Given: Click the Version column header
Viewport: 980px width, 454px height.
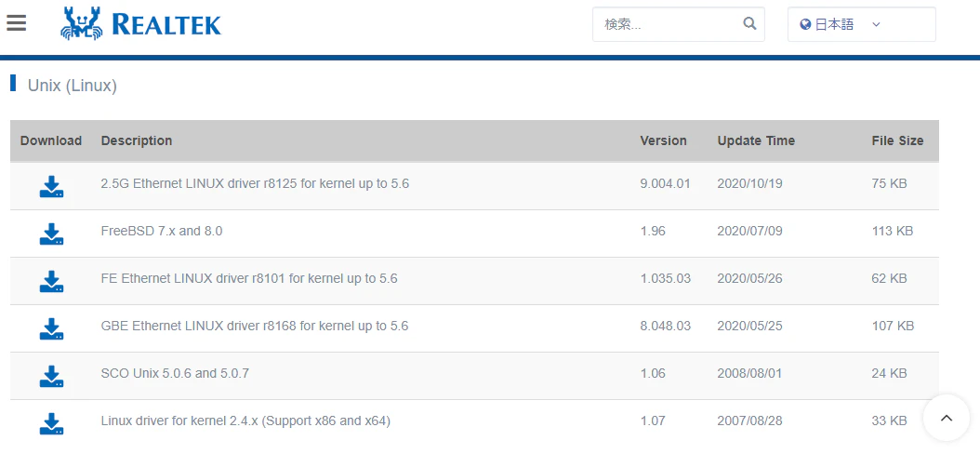Looking at the screenshot, I should 663,140.
